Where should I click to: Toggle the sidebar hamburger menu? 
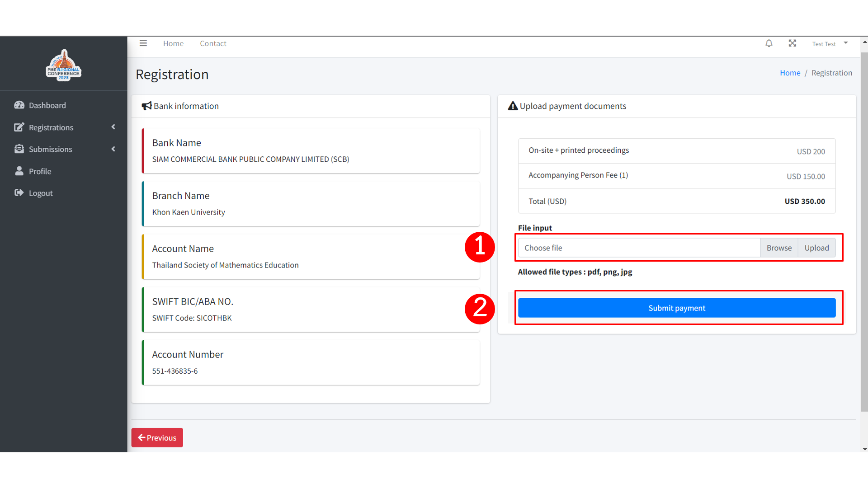143,43
